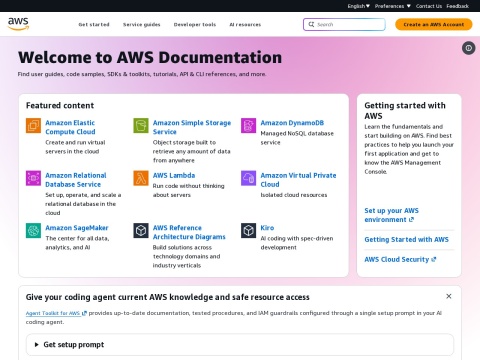Click 'The center for all data, analytics, and AI' text
The height and width of the screenshot is (360, 480).
[x=77, y=243]
